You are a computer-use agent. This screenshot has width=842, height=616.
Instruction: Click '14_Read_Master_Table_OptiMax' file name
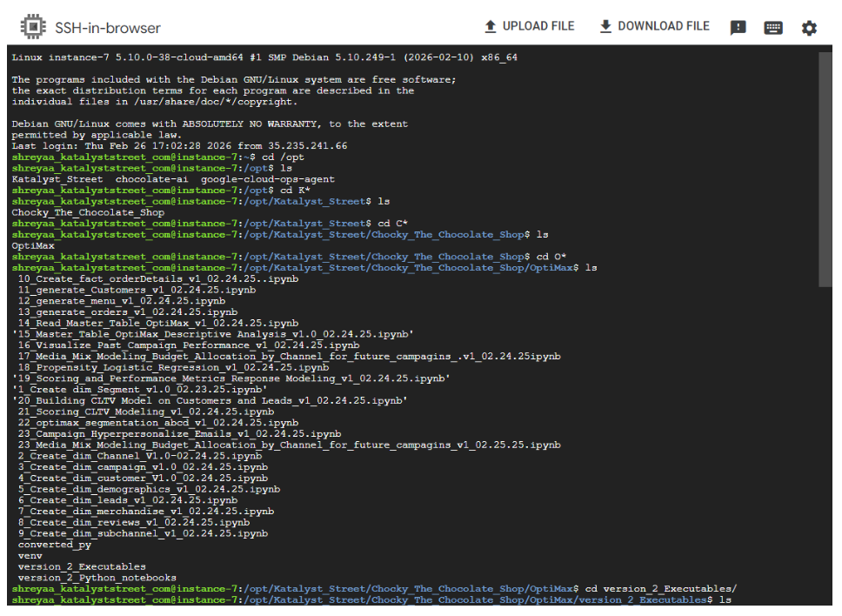coord(158,324)
